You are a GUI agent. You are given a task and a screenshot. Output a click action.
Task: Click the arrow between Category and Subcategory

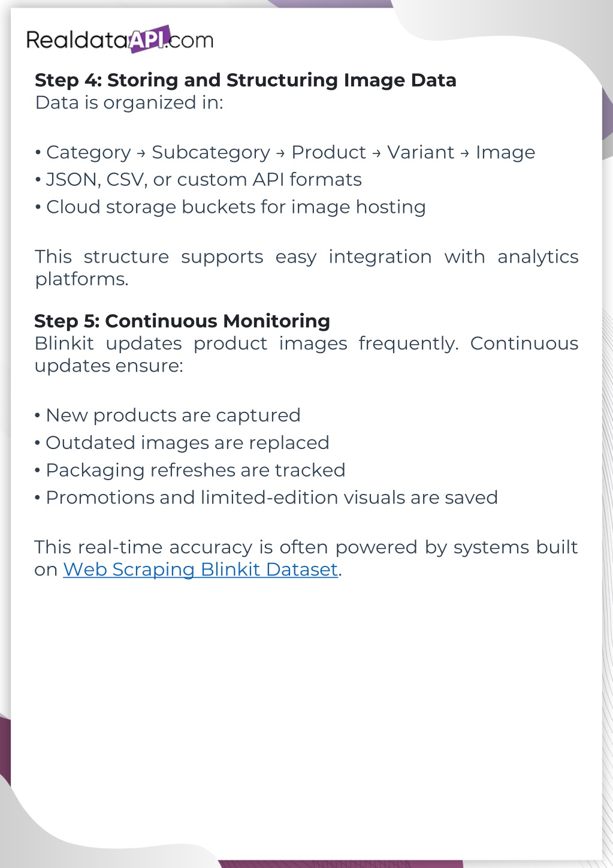[x=141, y=153]
